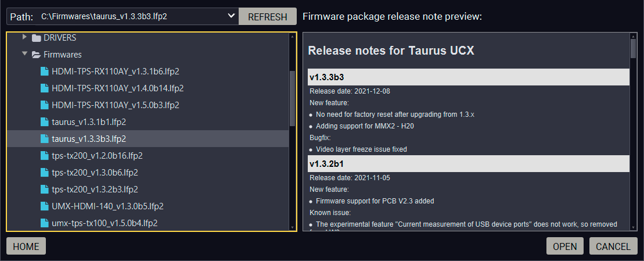
Task: Select the DRIVERS folder label
Action: (x=60, y=38)
